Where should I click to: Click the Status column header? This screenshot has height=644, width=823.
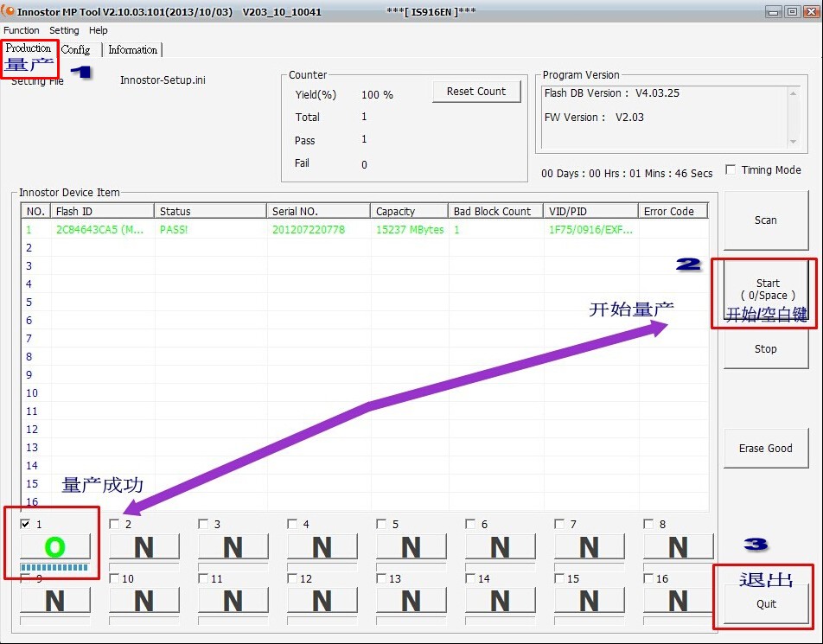(x=210, y=211)
